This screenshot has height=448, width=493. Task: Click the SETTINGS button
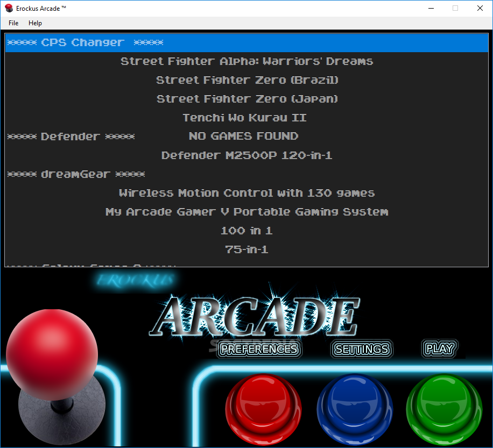click(362, 349)
